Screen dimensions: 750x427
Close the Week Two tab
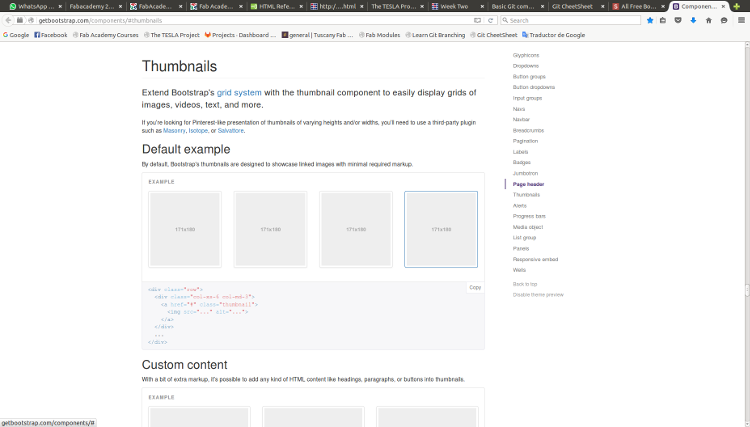pyautogui.click(x=482, y=7)
